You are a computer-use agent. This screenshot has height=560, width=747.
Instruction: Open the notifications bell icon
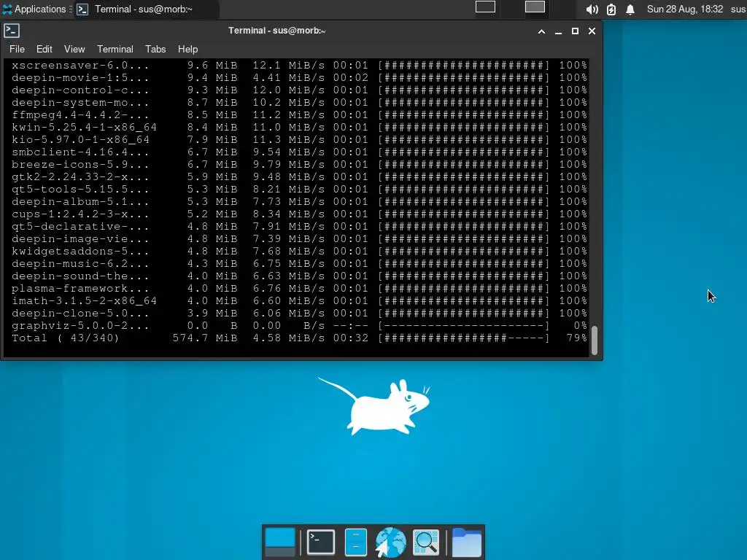pyautogui.click(x=630, y=9)
